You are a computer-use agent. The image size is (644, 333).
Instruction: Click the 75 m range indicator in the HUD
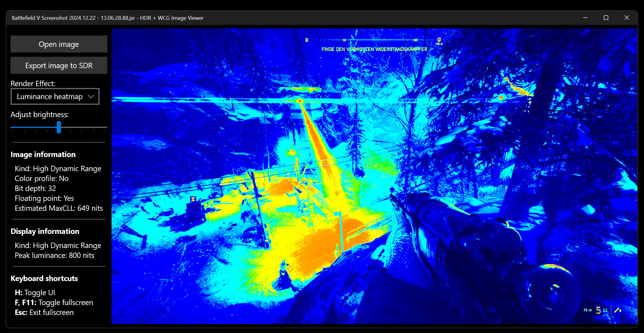click(588, 310)
